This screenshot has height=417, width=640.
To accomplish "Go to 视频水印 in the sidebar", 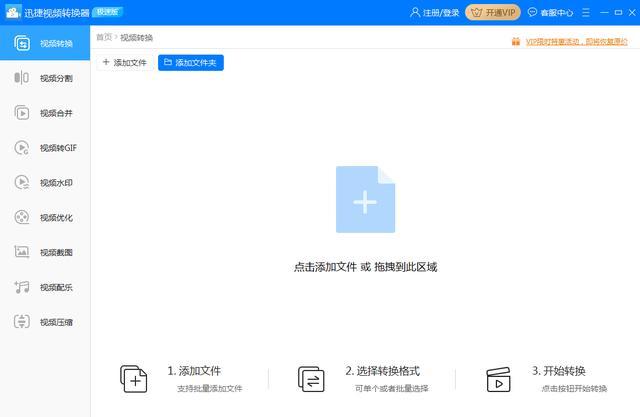I will coord(45,182).
